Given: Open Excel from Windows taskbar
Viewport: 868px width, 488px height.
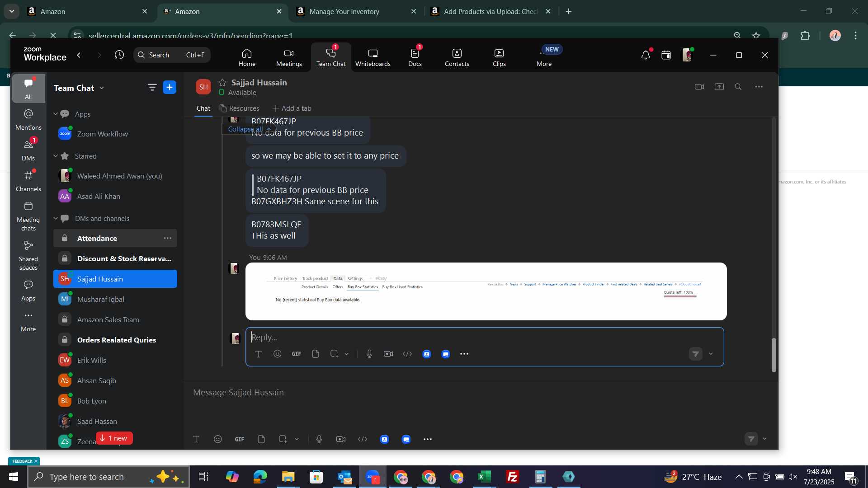Looking at the screenshot, I should point(485,477).
